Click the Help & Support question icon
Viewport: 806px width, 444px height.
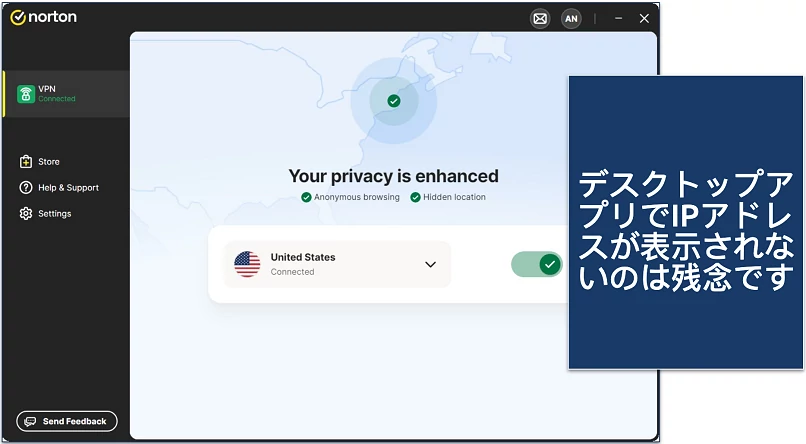click(x=26, y=188)
